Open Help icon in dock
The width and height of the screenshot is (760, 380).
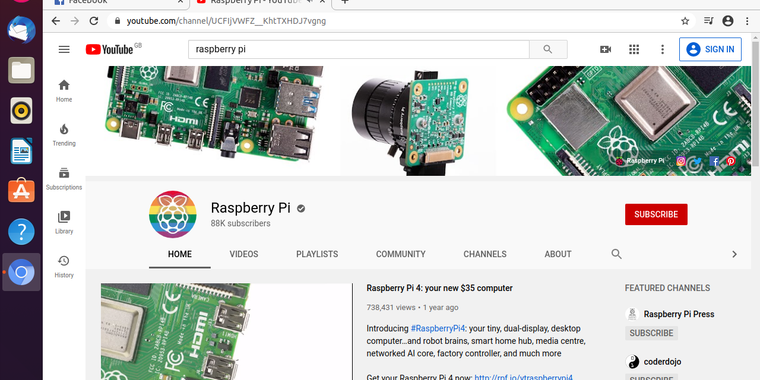(x=21, y=232)
